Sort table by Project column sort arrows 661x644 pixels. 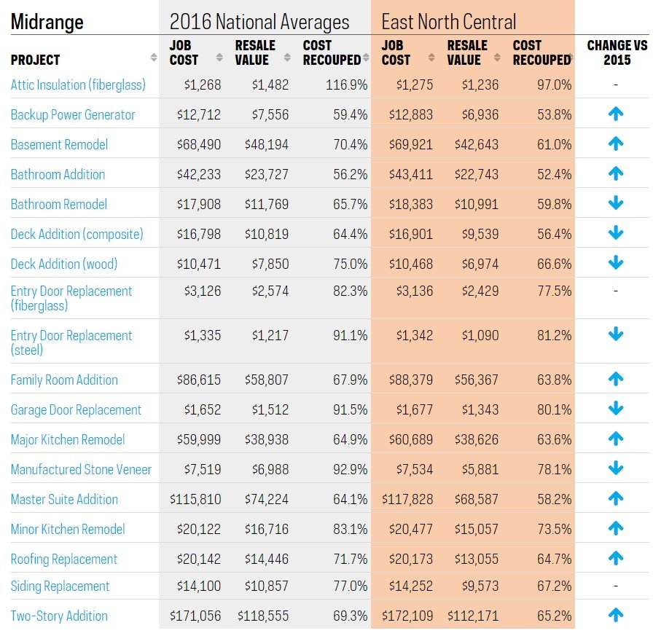pos(154,58)
